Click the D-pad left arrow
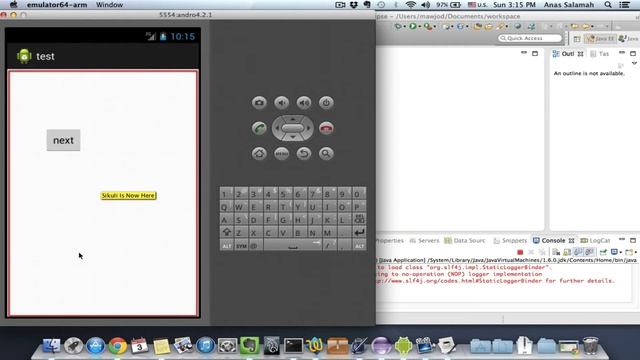The width and height of the screenshot is (640, 360). (277, 128)
